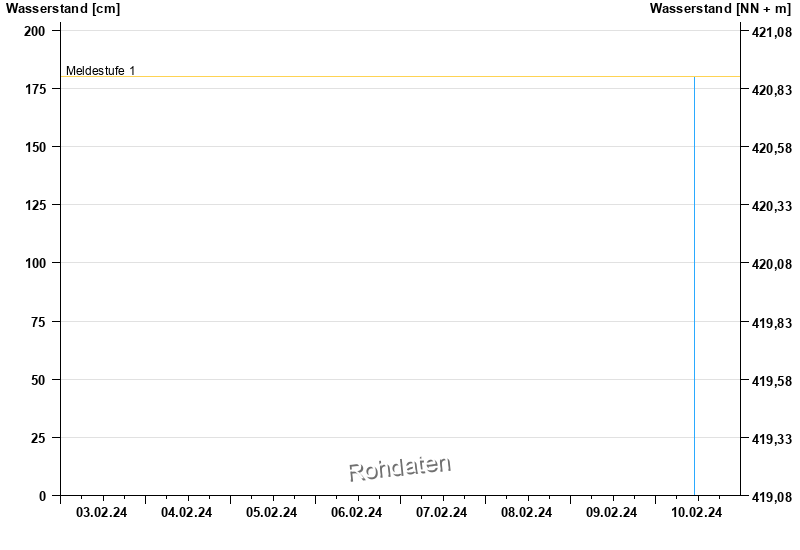The height and width of the screenshot is (550, 800).
Task: Select the 420,08 value on right axis
Action: pyautogui.click(x=771, y=264)
